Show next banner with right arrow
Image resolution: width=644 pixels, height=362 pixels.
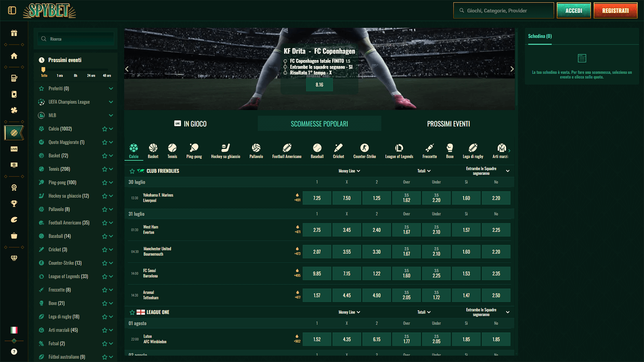pyautogui.click(x=512, y=69)
